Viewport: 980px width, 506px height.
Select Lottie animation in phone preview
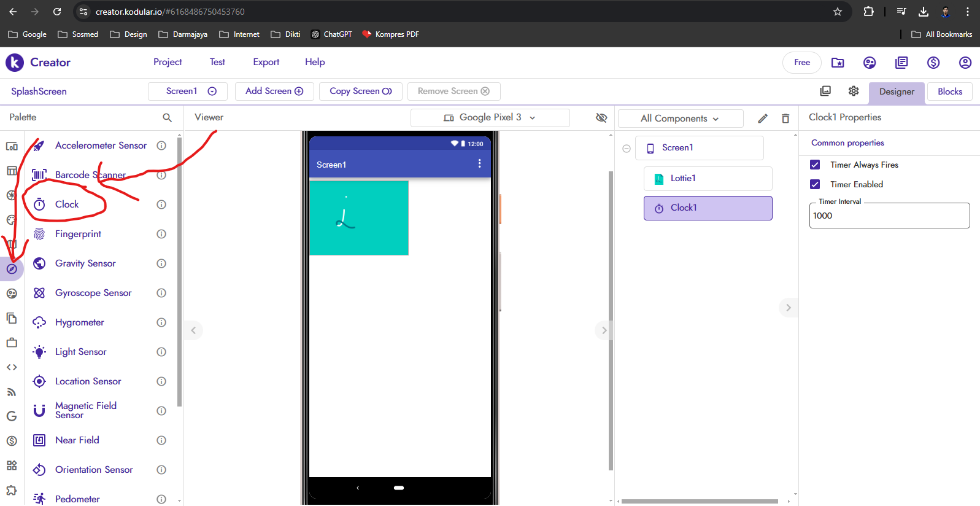tap(359, 218)
